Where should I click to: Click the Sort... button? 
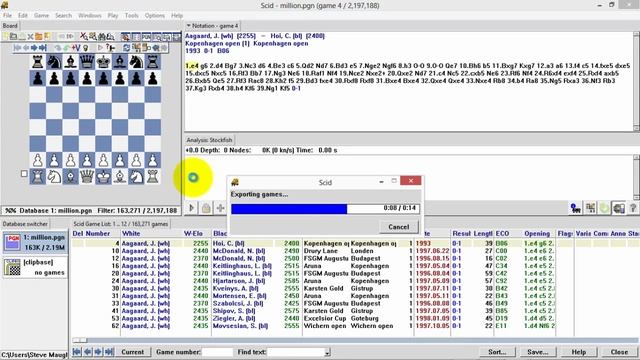pyautogui.click(x=497, y=352)
